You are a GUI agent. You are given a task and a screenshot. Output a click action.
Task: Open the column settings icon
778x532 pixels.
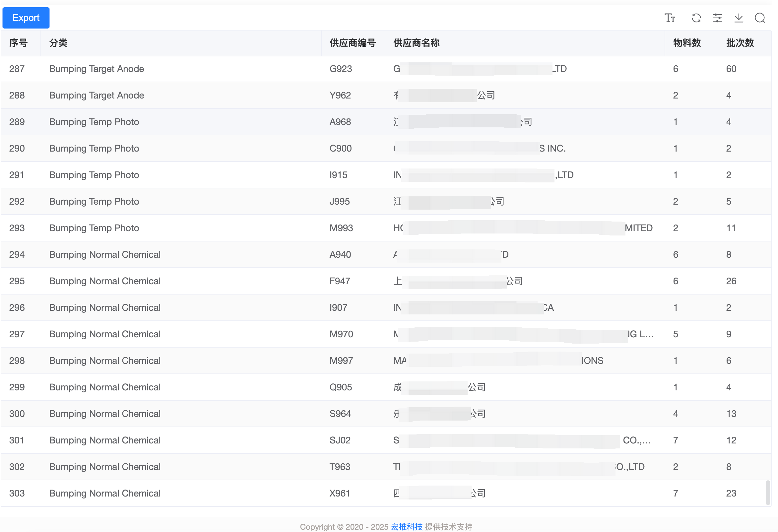point(717,18)
